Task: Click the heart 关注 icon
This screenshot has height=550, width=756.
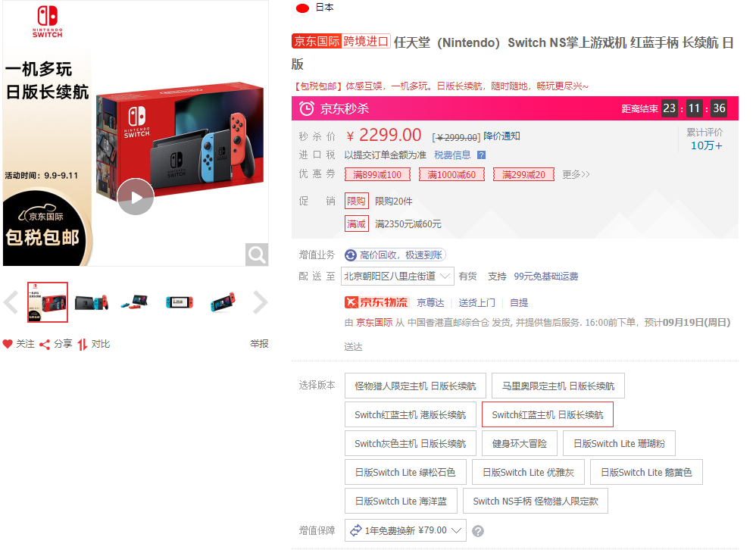Action: pyautogui.click(x=8, y=344)
